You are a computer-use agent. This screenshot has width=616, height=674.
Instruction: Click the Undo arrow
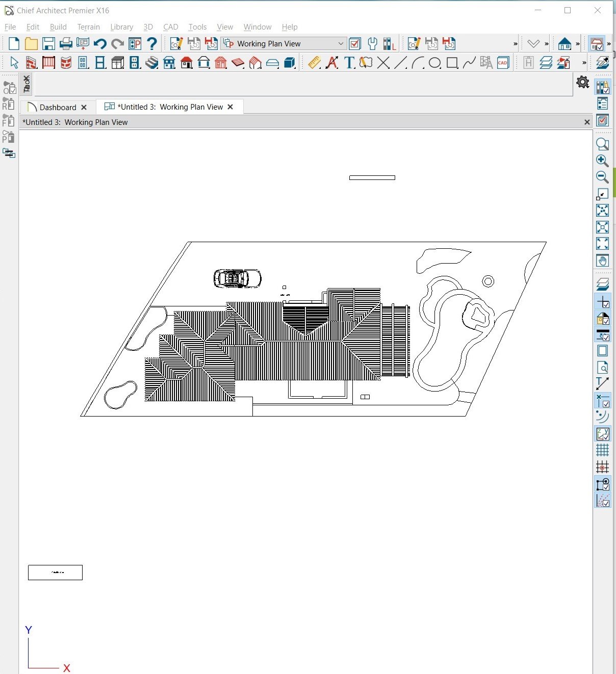pyautogui.click(x=100, y=44)
